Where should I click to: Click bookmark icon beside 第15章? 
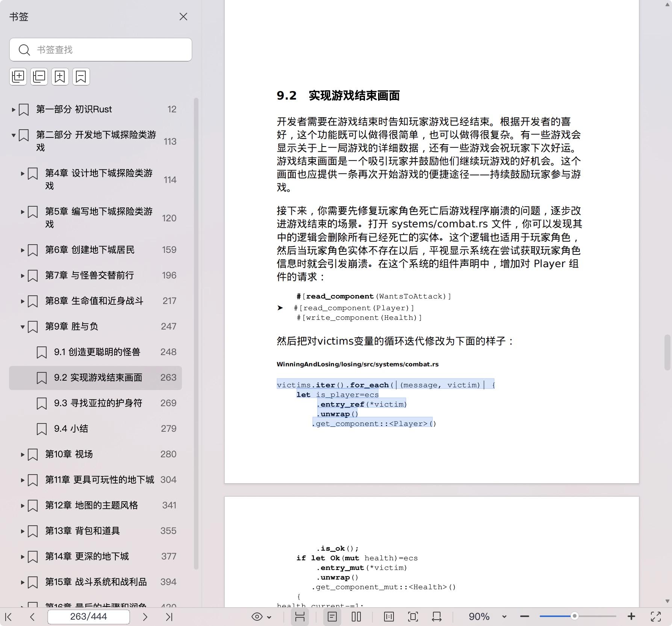tap(33, 582)
